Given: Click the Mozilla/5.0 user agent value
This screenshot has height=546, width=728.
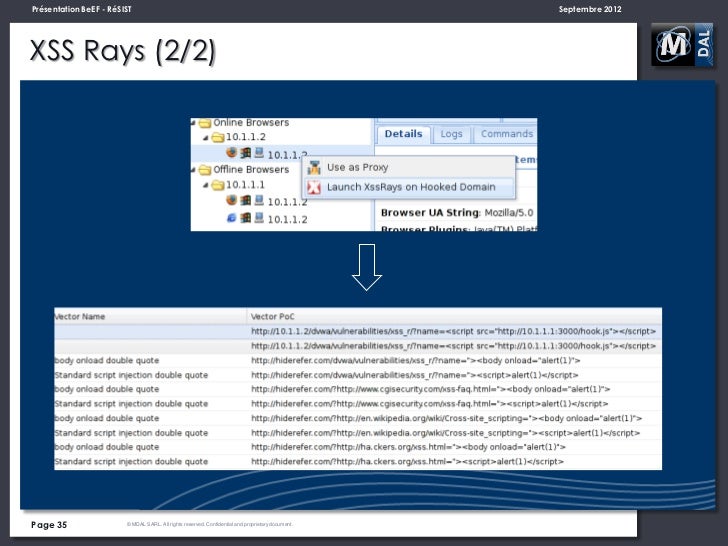Looking at the screenshot, I should tap(509, 213).
